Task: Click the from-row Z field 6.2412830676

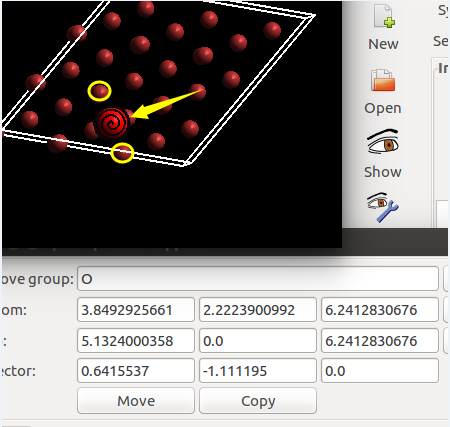Action: (380, 310)
